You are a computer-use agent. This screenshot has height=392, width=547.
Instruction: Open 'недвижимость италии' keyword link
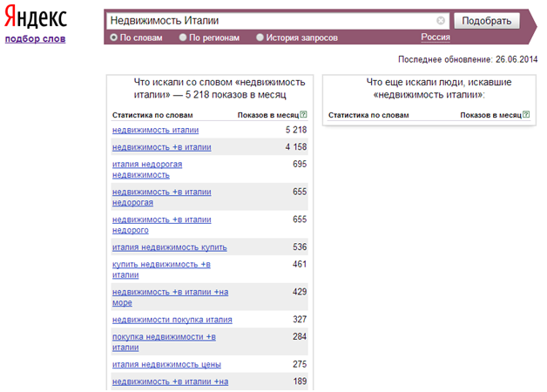pyautogui.click(x=155, y=130)
